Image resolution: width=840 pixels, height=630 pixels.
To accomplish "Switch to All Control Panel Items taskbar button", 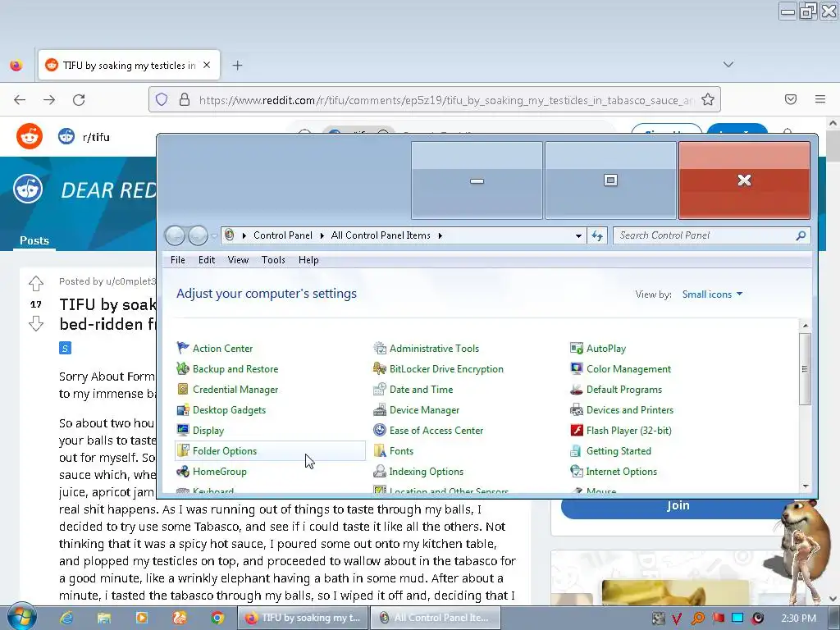I will pyautogui.click(x=436, y=618).
